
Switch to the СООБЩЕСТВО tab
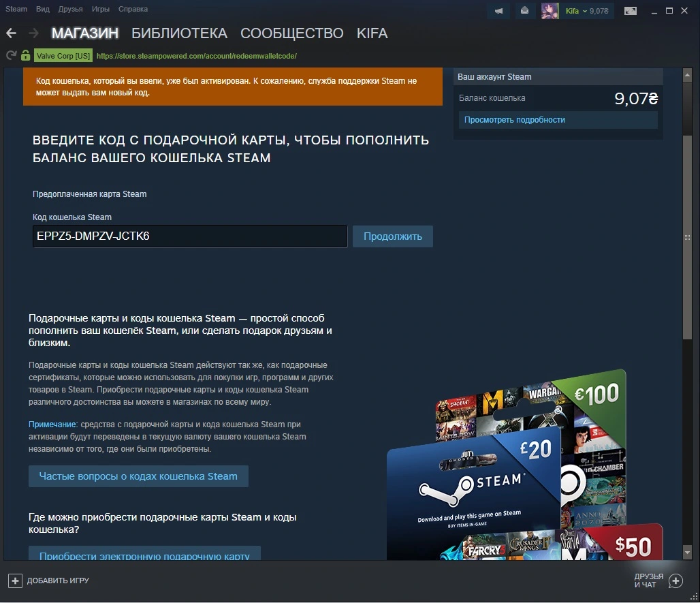[292, 33]
